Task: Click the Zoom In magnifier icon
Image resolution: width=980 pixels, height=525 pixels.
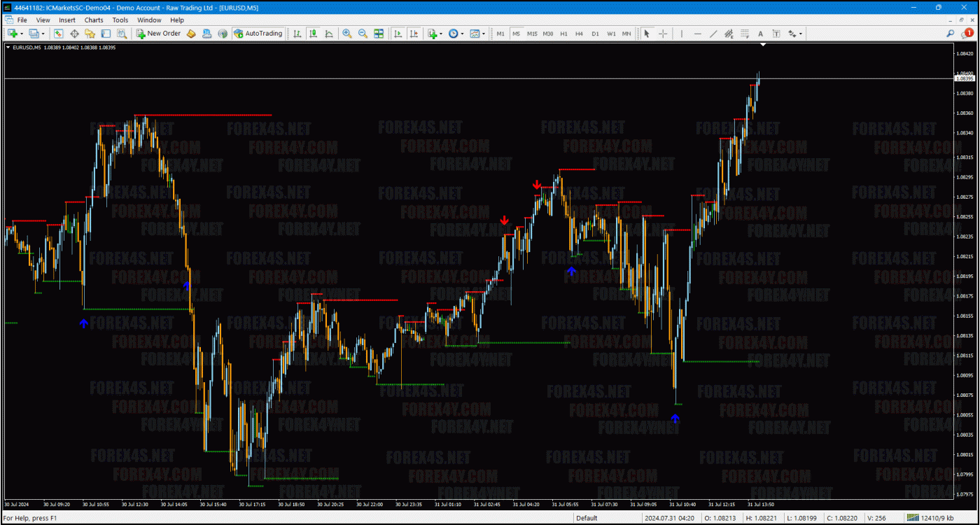Action: click(346, 34)
